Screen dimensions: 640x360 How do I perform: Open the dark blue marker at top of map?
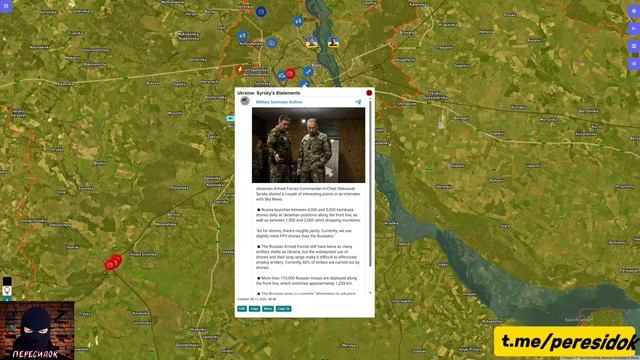pyautogui.click(x=261, y=12)
